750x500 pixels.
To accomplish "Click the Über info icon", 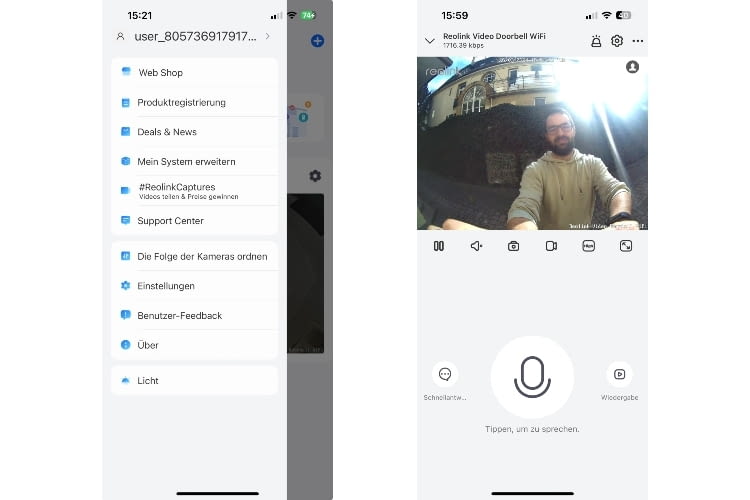I will tap(125, 344).
